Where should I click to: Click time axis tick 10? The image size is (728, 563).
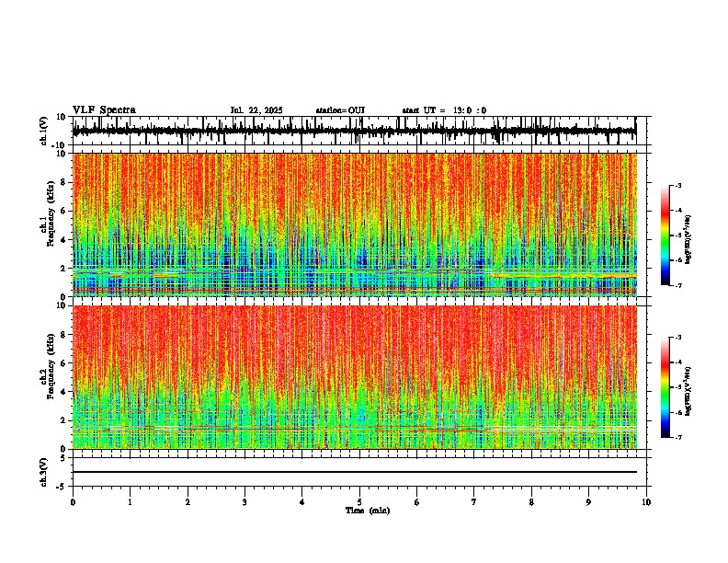[x=646, y=502]
